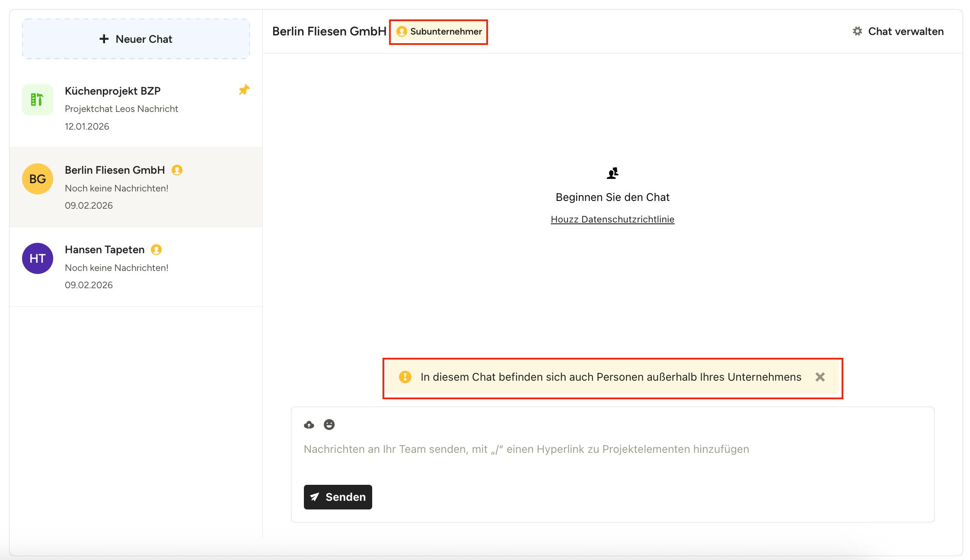Click subcontractor badge icon next to Berlin Fliesen GmbH in list
This screenshot has height=560, width=970.
[177, 170]
